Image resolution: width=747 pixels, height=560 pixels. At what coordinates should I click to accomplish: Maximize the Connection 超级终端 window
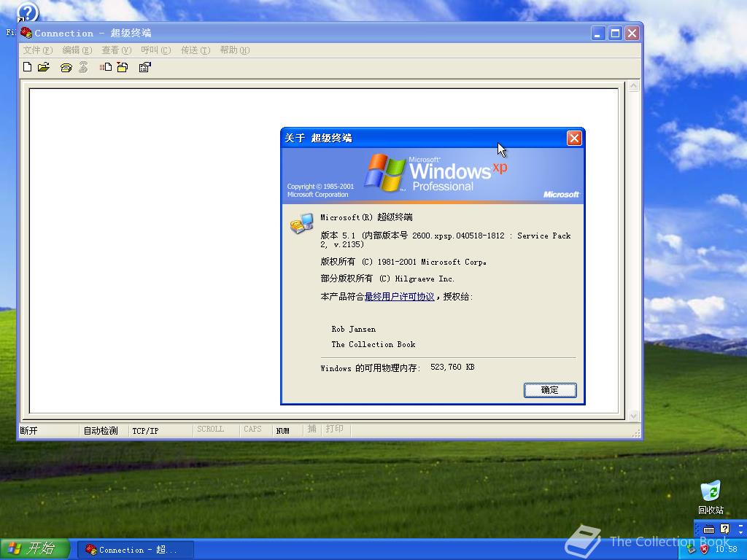615,34
